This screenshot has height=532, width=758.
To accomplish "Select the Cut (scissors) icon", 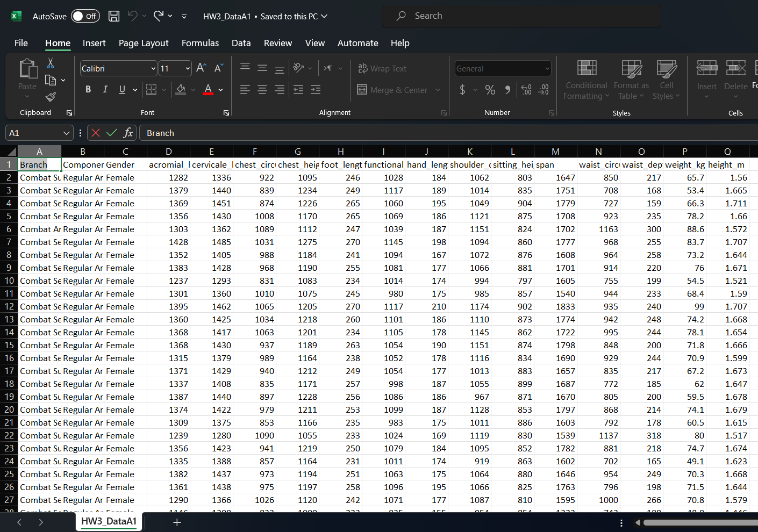I will tap(51, 63).
